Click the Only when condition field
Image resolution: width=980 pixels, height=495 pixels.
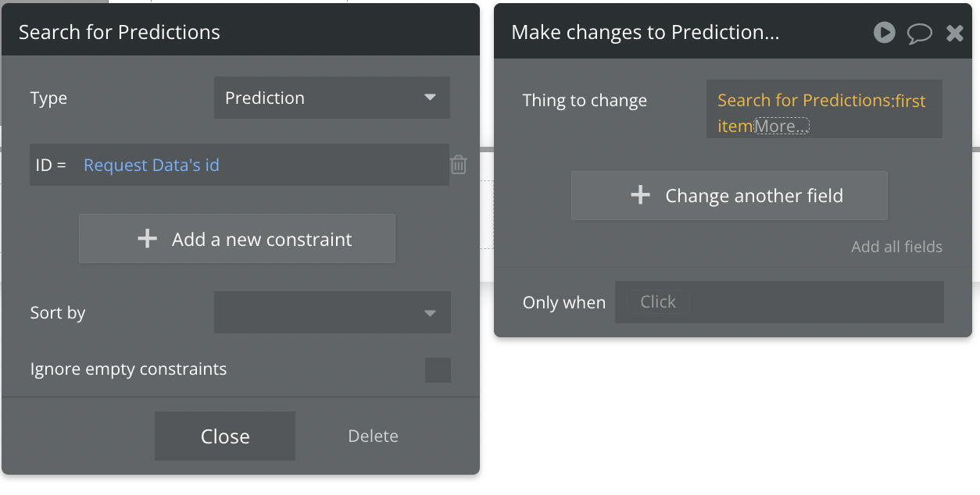click(x=778, y=302)
